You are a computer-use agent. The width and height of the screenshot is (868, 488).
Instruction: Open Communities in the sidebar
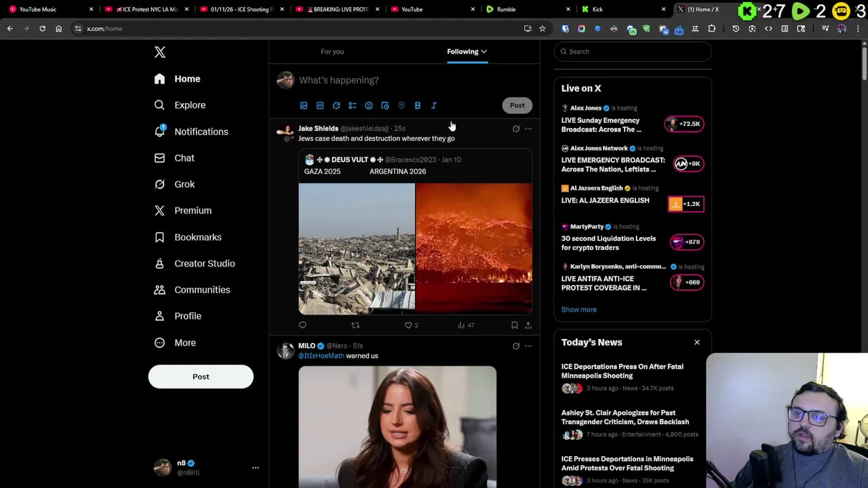pyautogui.click(x=193, y=290)
